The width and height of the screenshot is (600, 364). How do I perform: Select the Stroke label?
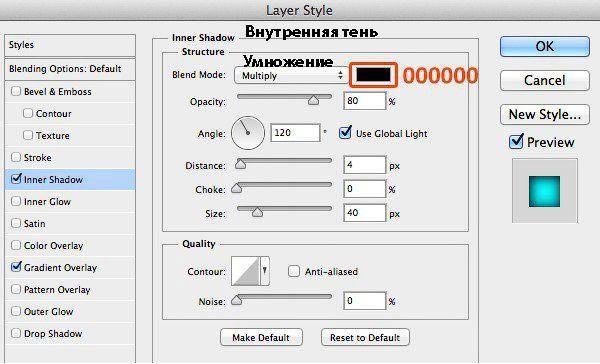click(38, 157)
